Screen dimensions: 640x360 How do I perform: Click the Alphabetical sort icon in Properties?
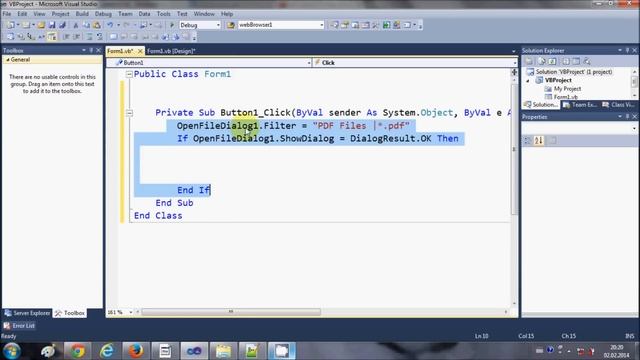tap(539, 140)
